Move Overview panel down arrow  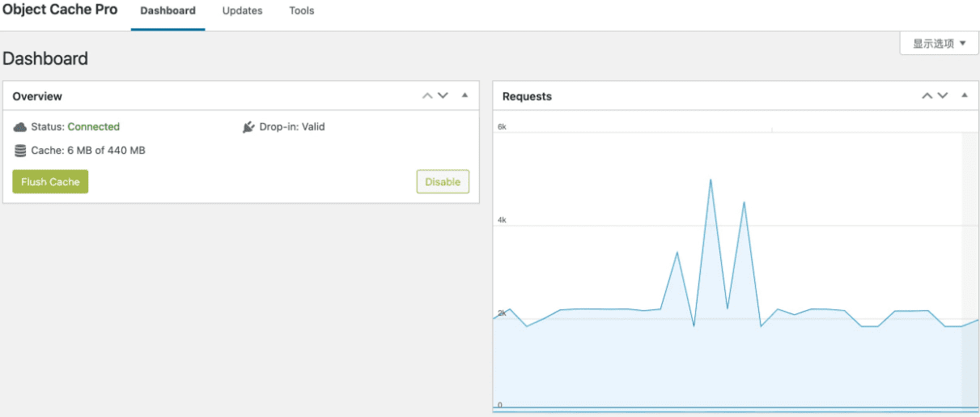[443, 96]
